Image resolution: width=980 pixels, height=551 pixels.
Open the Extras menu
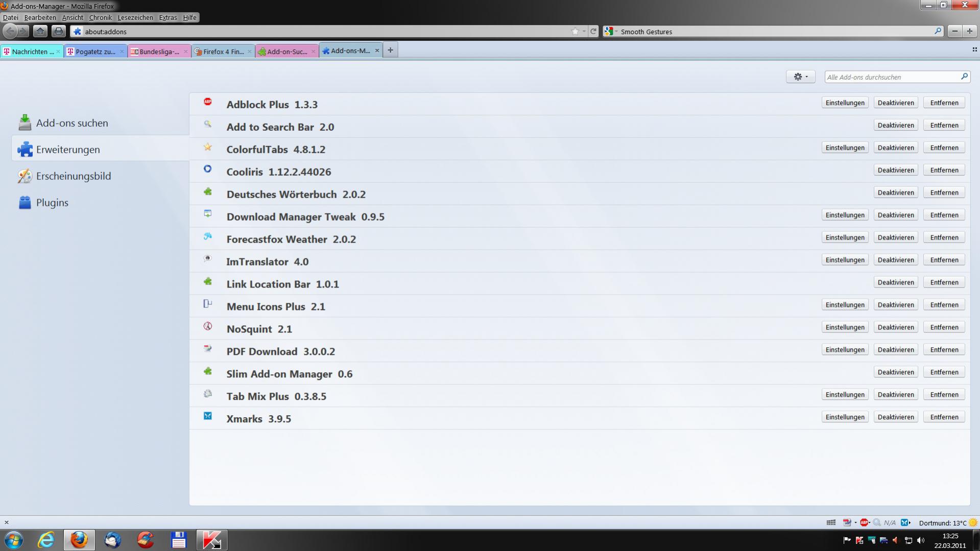point(168,17)
